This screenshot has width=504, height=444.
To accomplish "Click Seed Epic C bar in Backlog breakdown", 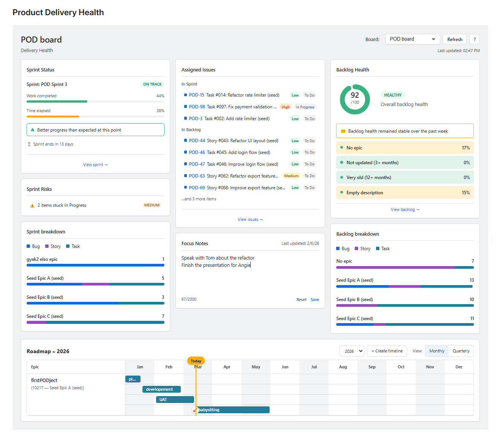I will tap(405, 324).
